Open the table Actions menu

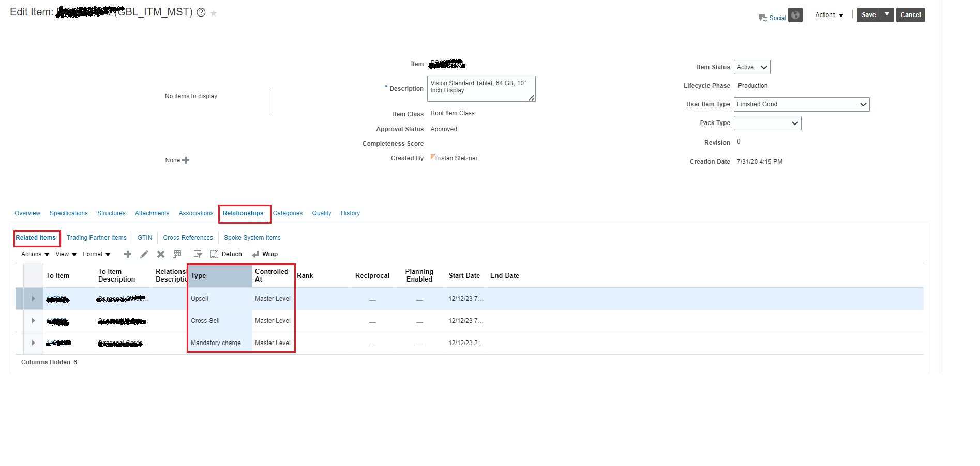point(35,254)
